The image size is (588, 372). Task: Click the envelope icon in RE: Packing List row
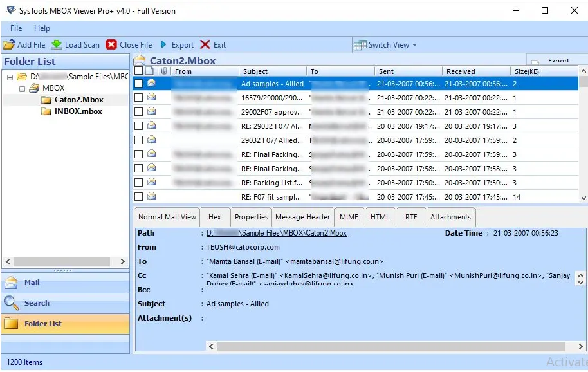(x=151, y=182)
